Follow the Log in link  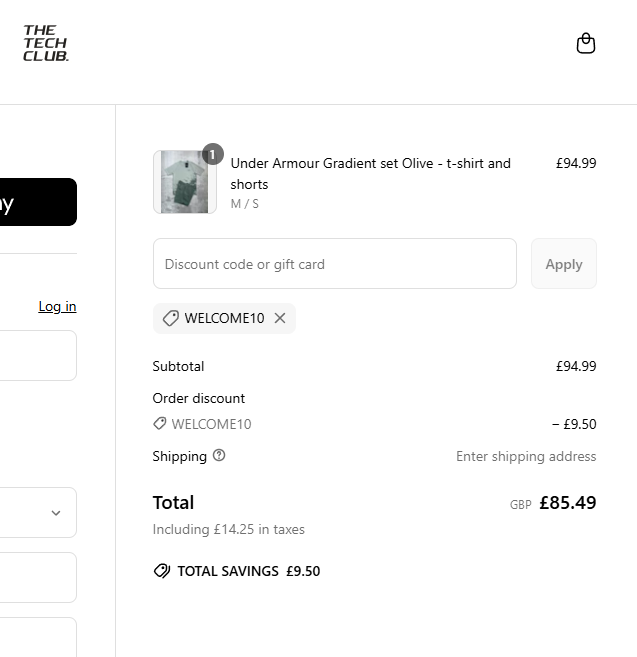click(x=57, y=306)
